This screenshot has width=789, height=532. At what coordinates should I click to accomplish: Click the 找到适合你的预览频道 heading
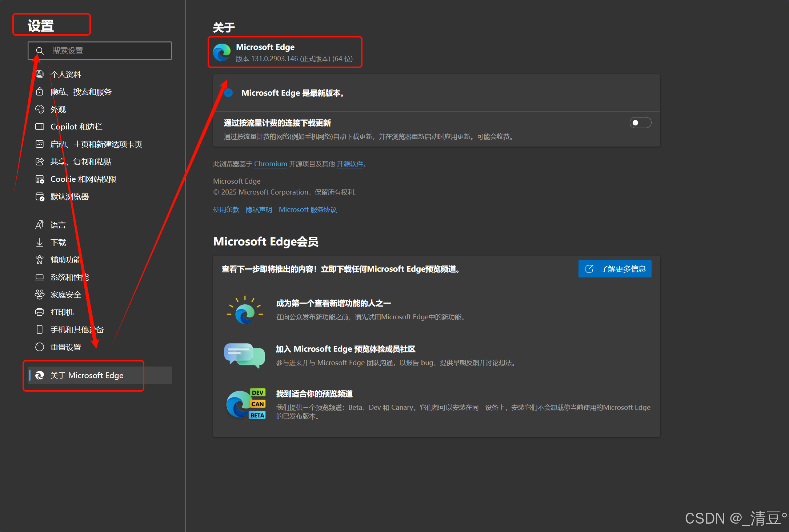pyautogui.click(x=315, y=394)
